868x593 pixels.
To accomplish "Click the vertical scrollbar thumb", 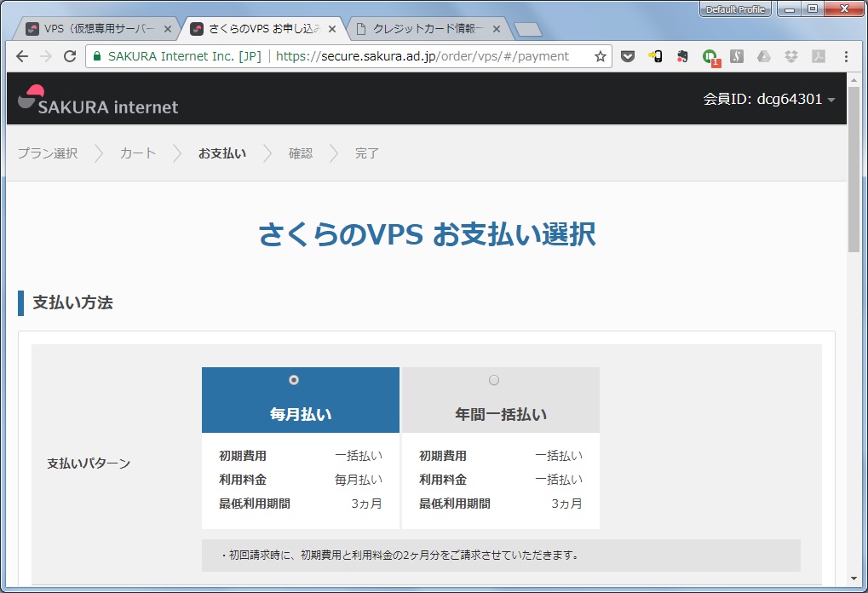I will click(854, 169).
